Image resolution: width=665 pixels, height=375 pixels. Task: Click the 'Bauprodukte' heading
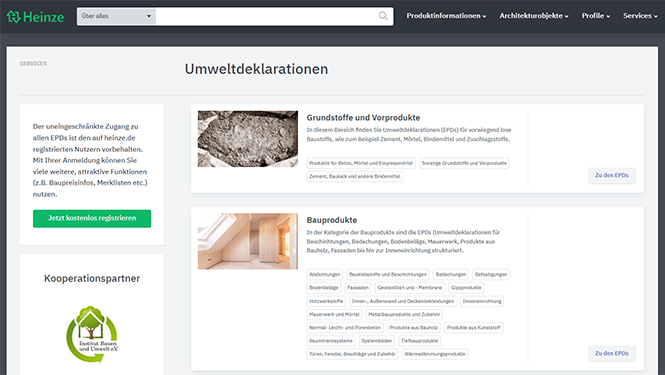tap(332, 220)
